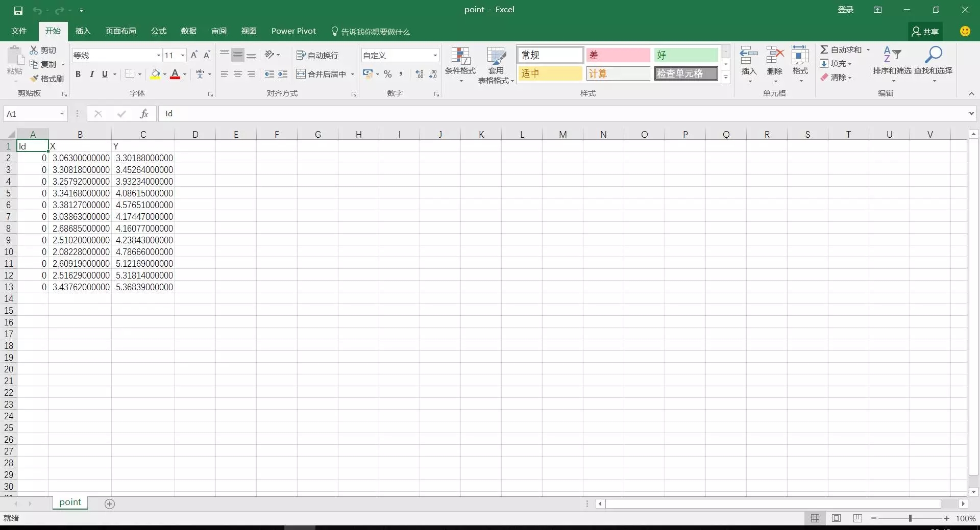This screenshot has height=530, width=980.
Task: Click the Sign in (登录) link
Action: [846, 10]
